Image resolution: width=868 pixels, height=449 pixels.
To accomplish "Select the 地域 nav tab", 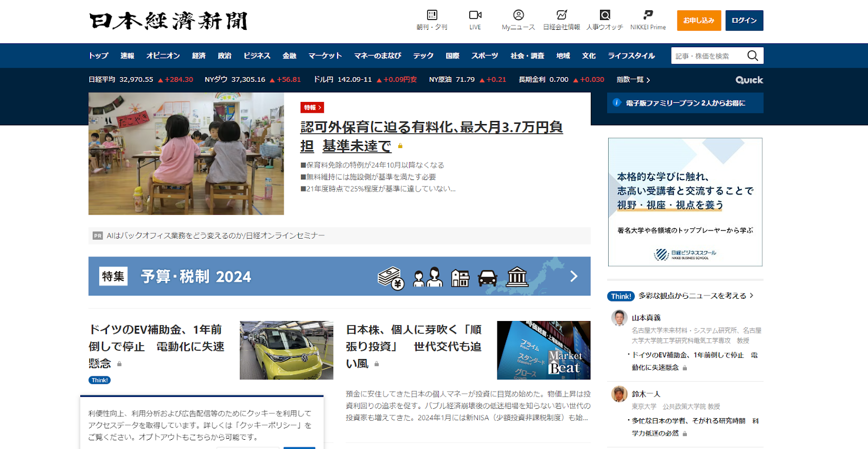I will [563, 56].
